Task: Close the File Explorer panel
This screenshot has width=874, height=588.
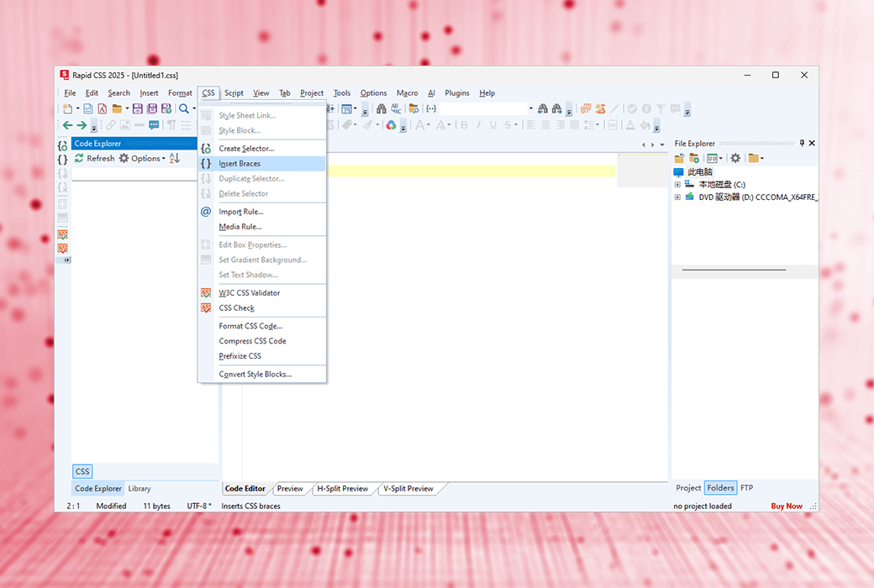Action: (x=812, y=144)
